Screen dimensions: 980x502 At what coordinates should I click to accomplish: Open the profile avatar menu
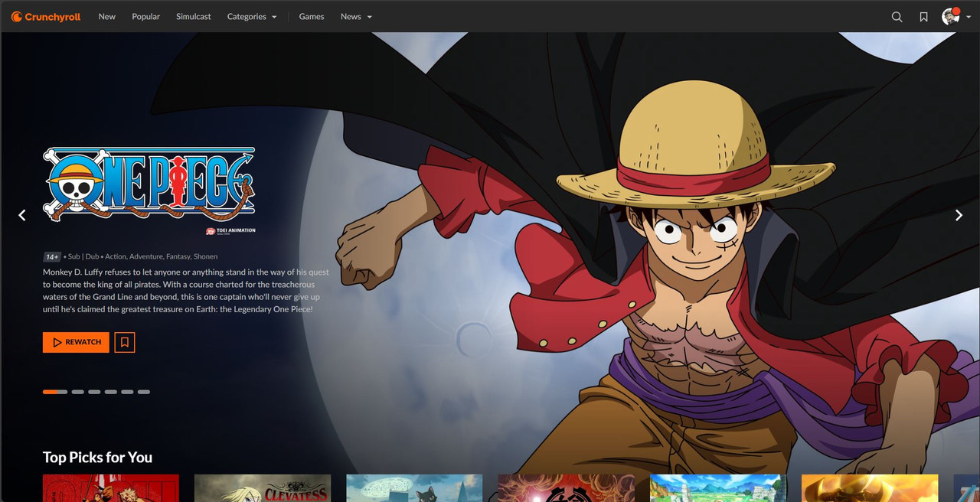[955, 16]
